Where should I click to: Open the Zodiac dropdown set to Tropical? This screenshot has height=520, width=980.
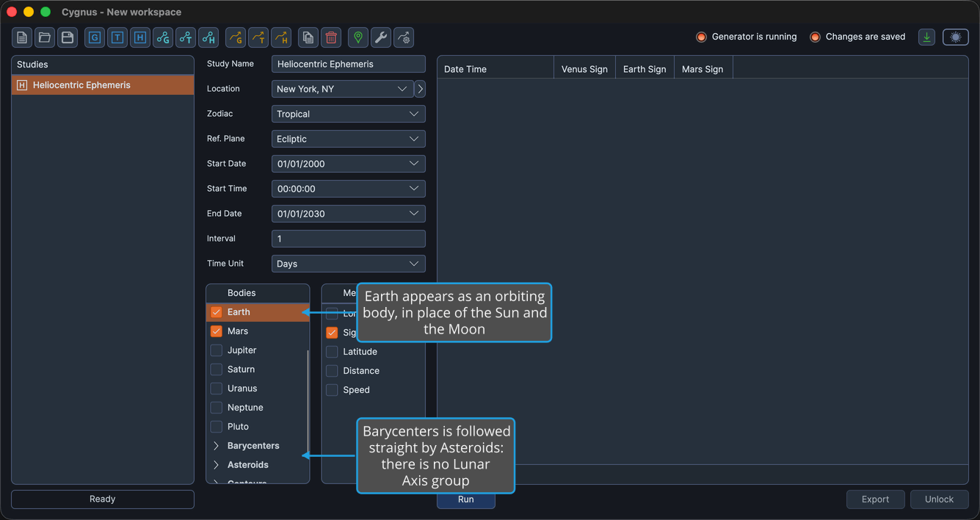(349, 114)
